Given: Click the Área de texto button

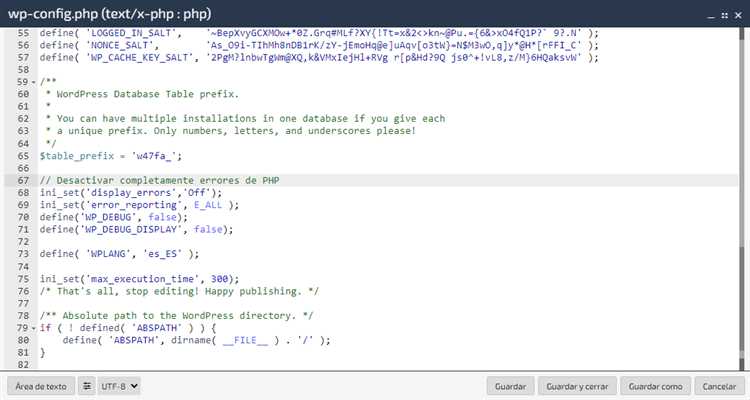Looking at the screenshot, I should [x=41, y=386].
